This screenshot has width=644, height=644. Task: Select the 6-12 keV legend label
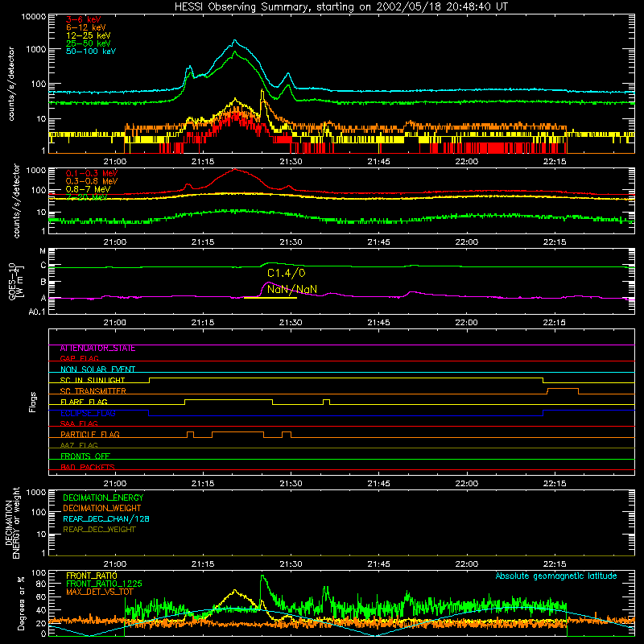click(x=86, y=27)
